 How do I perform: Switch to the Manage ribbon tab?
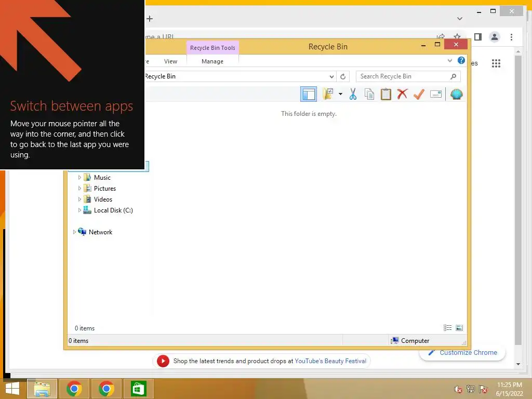pyautogui.click(x=212, y=61)
